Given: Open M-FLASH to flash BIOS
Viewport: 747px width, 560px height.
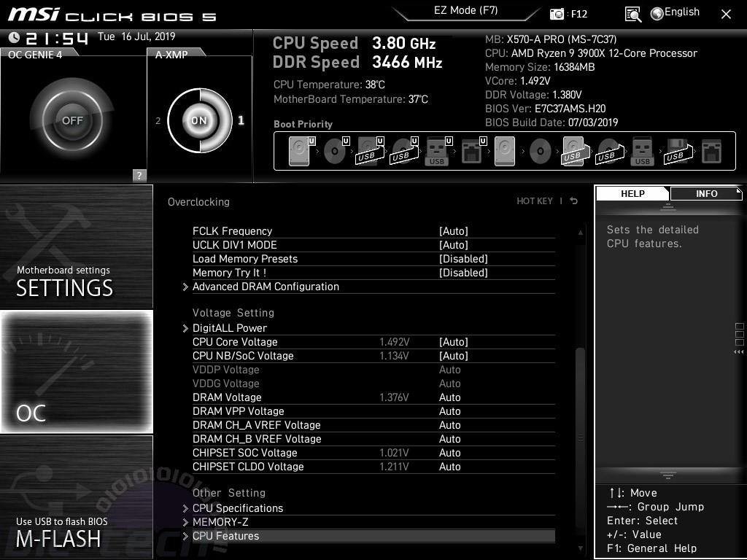Looking at the screenshot, I should [x=76, y=497].
